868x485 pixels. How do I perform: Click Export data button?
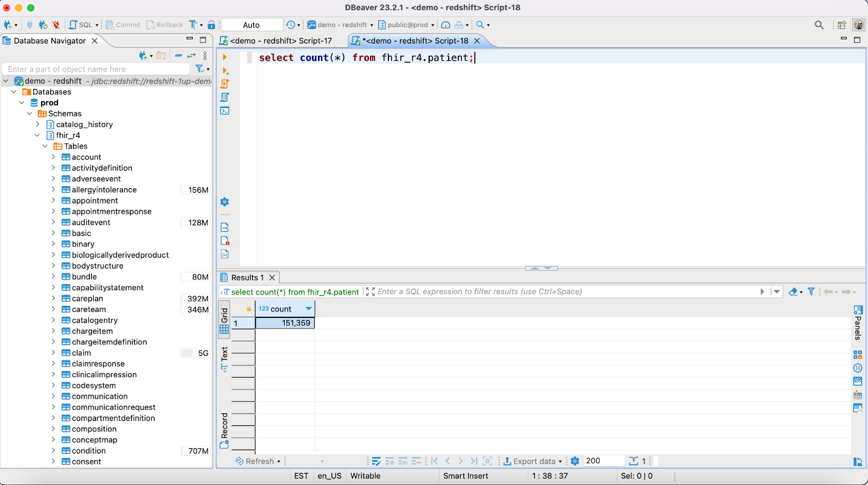click(529, 461)
